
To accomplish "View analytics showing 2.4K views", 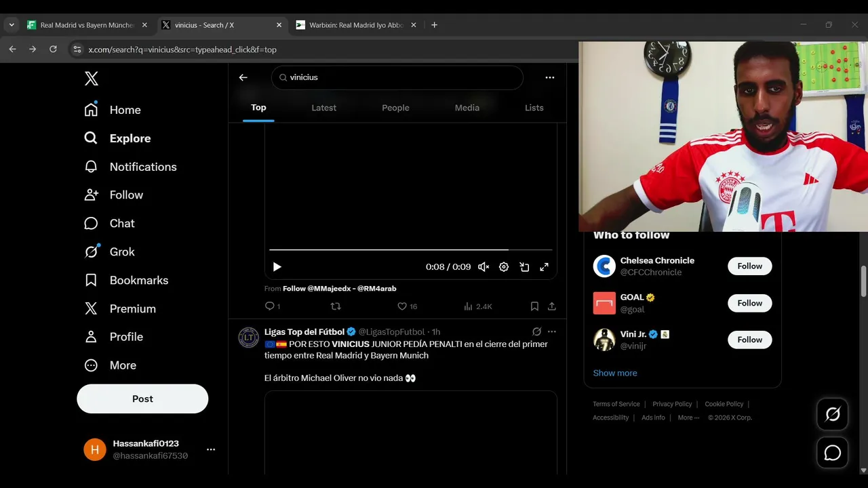I will pyautogui.click(x=477, y=306).
